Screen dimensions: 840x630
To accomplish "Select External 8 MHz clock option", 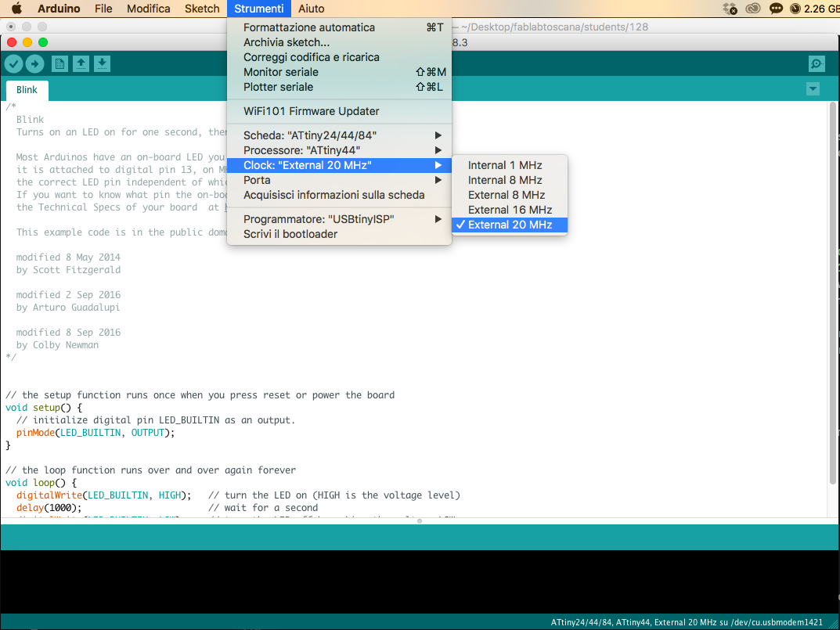I will (x=510, y=195).
